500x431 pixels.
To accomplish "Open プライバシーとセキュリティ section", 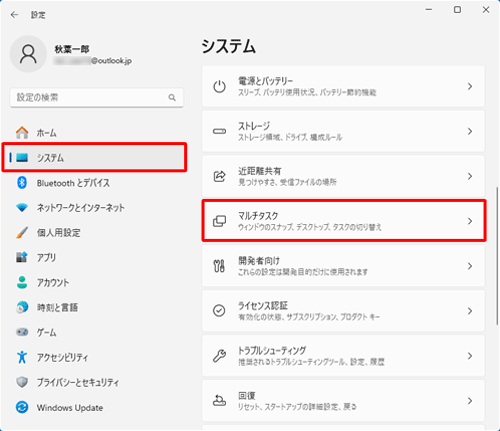I will 97,382.
